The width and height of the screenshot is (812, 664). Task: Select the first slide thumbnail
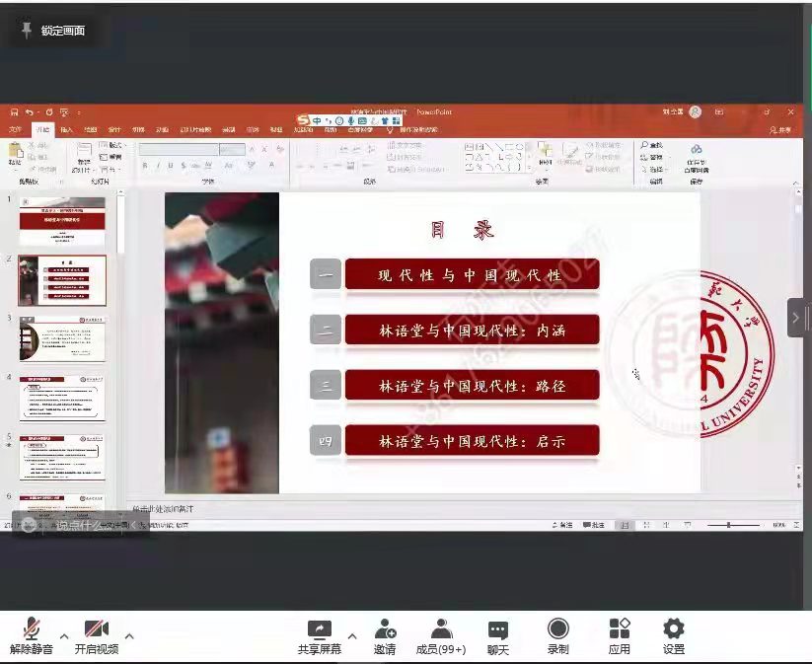tap(61, 221)
